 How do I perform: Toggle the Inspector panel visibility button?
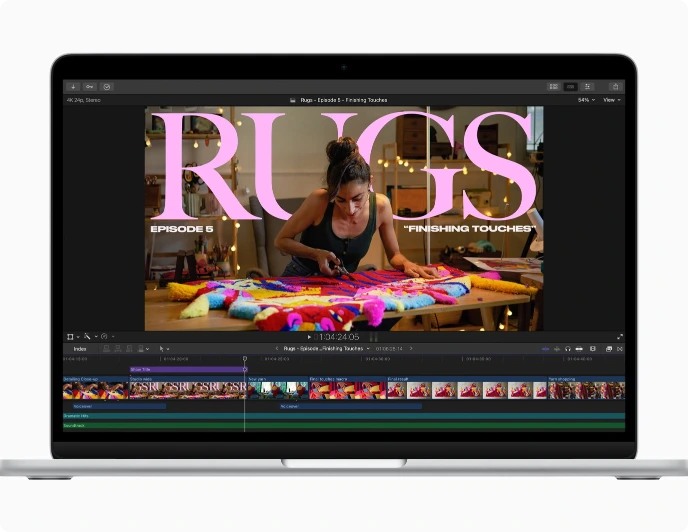588,87
